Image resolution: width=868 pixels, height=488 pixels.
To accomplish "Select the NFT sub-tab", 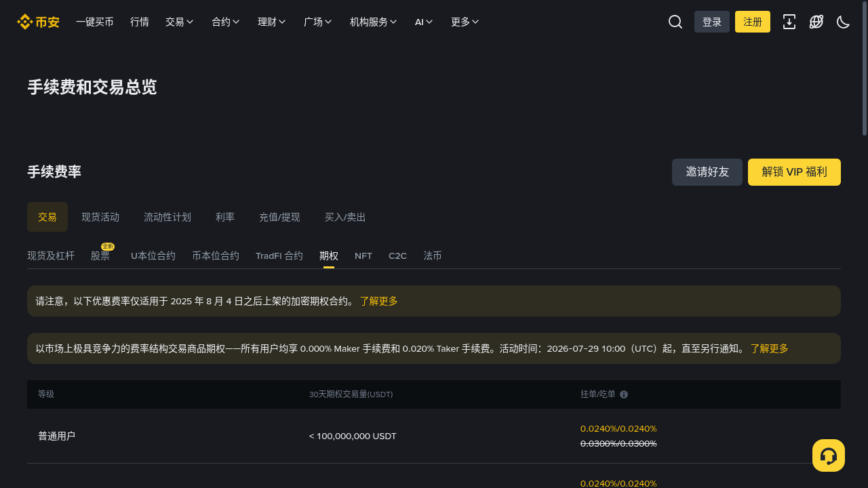I will tap(363, 256).
